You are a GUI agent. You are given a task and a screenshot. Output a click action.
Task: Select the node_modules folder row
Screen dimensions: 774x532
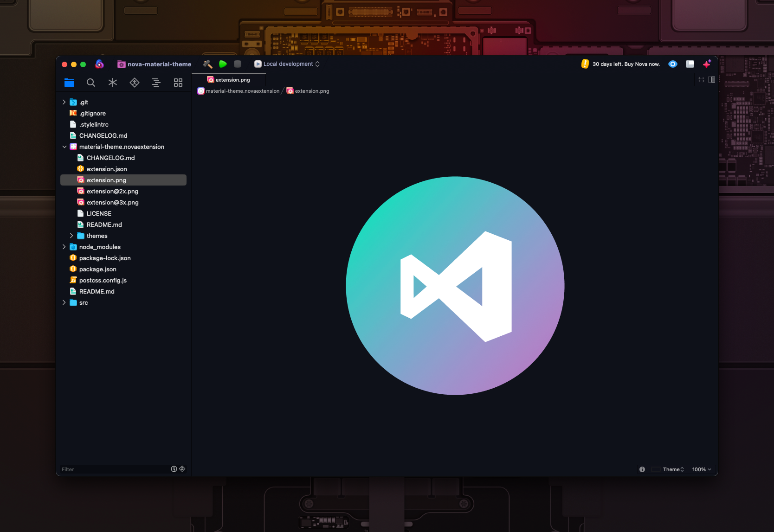(123, 247)
